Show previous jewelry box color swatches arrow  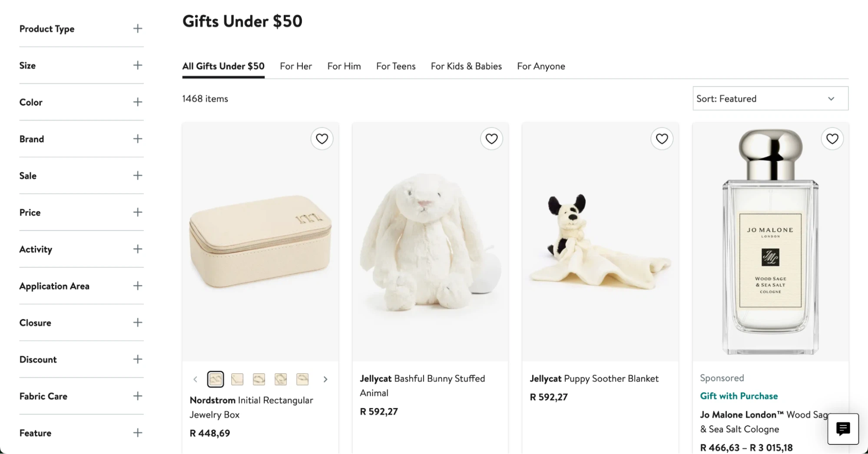coord(195,379)
